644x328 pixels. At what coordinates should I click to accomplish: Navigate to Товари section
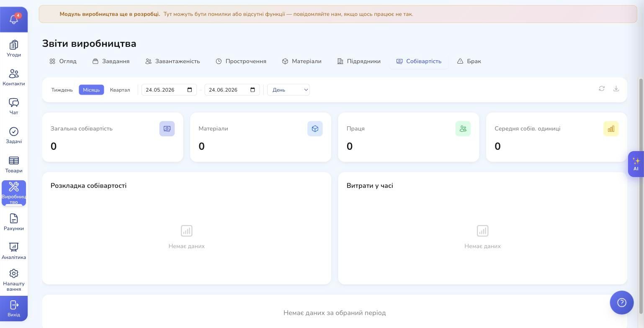coord(14,164)
